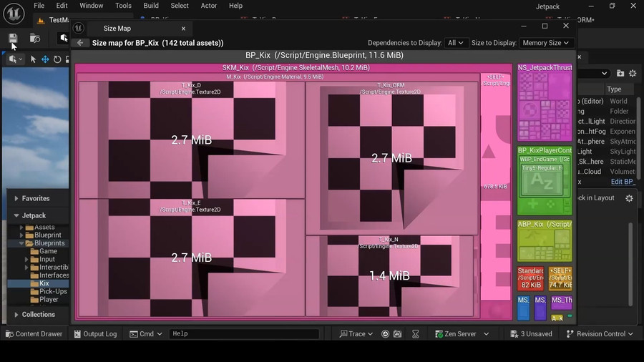The width and height of the screenshot is (644, 362).
Task: Open the browse-content folder icon in the toolbar
Action: click(x=35, y=39)
